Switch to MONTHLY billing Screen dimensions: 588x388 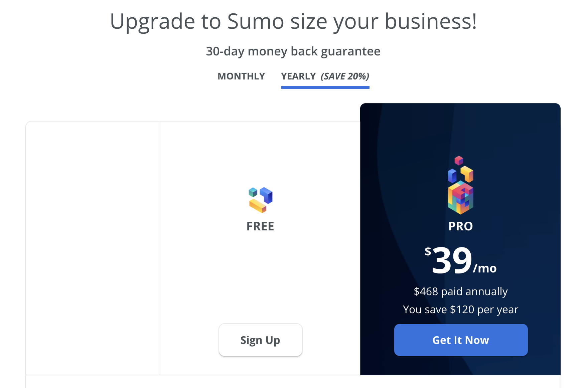click(241, 76)
